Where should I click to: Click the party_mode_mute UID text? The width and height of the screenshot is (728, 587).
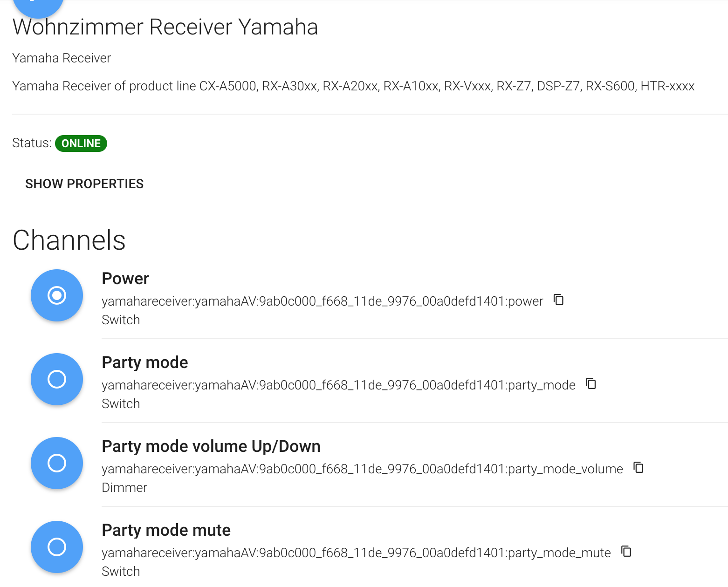click(x=356, y=553)
